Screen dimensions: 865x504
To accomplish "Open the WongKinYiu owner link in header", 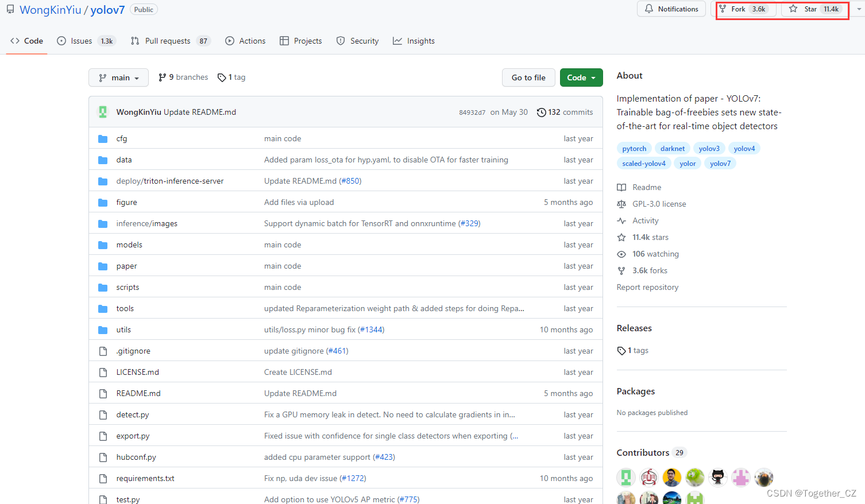I will tap(51, 10).
